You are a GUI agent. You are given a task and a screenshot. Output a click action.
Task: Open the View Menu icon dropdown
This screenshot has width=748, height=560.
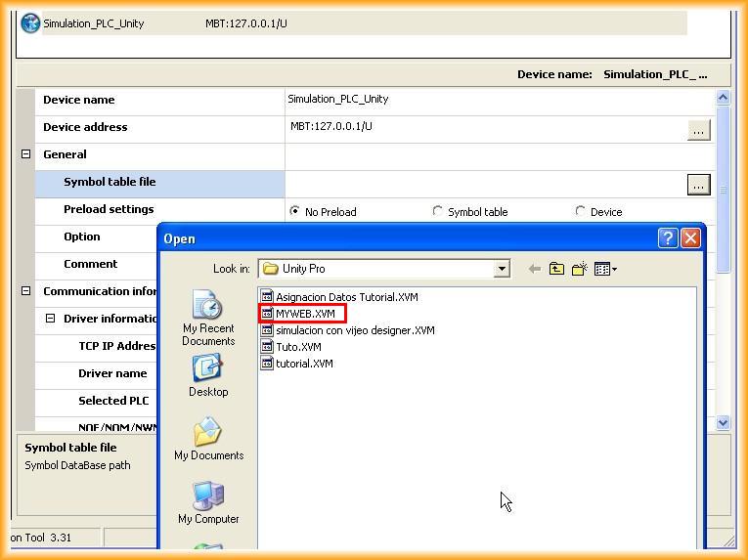click(x=605, y=269)
